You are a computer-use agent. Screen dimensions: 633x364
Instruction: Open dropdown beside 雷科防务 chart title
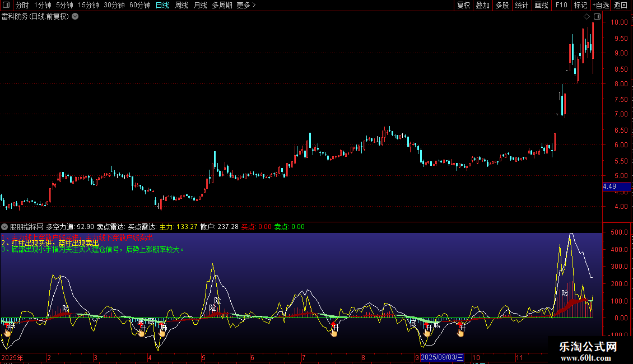pos(75,17)
